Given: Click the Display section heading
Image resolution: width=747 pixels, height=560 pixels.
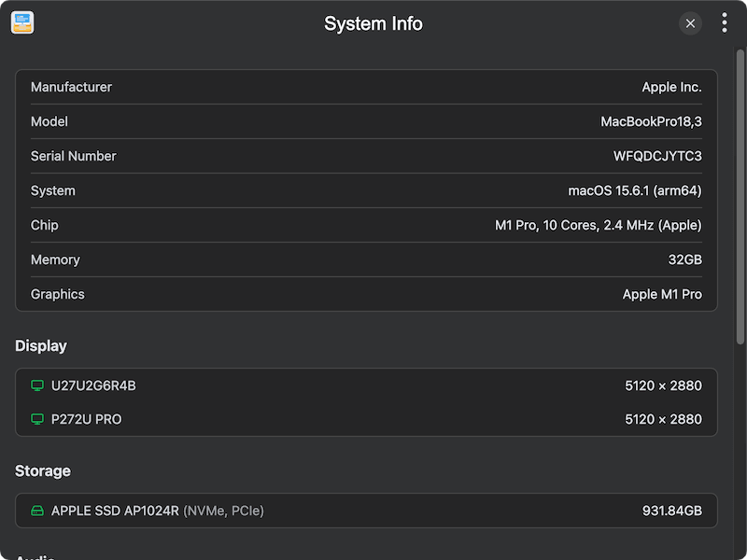Looking at the screenshot, I should tap(41, 345).
